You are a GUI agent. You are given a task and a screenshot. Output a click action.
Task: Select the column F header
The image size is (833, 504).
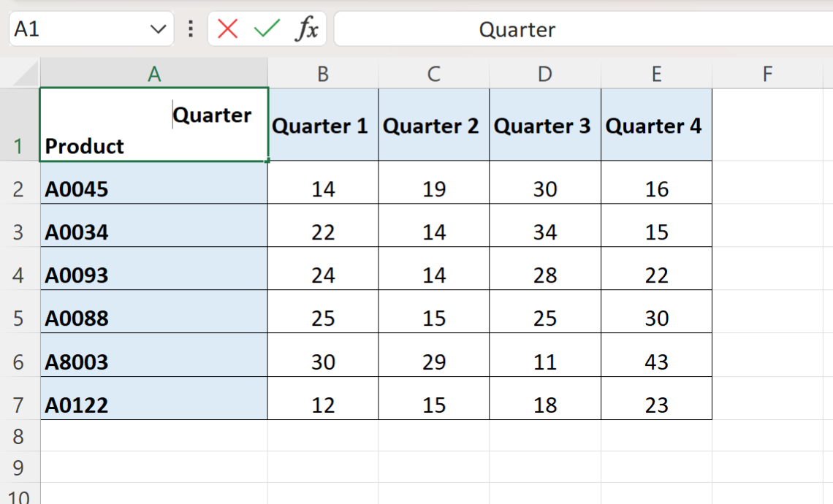tap(768, 73)
